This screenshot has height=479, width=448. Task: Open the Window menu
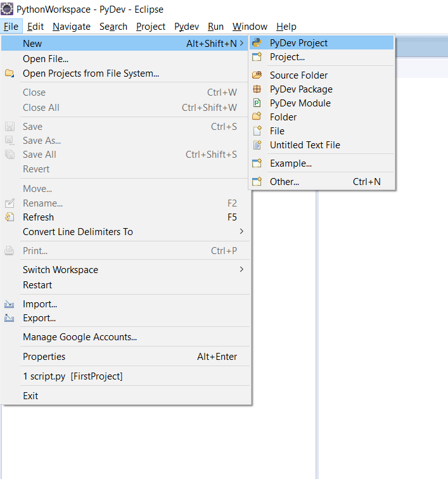(x=250, y=27)
